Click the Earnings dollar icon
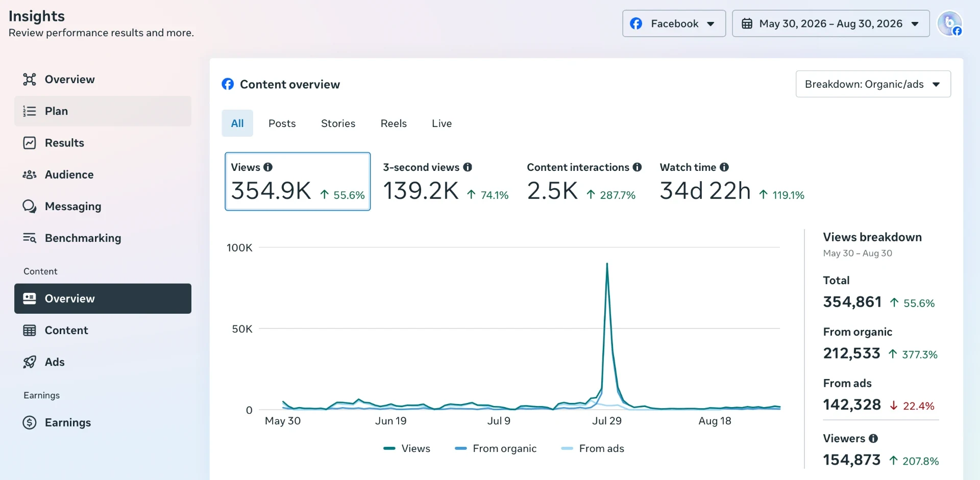Screen dimensions: 980x480 pyautogui.click(x=30, y=422)
